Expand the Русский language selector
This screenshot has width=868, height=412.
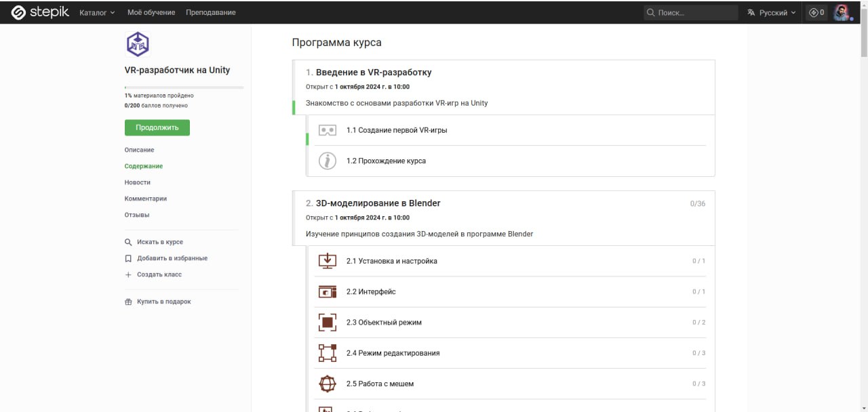770,12
